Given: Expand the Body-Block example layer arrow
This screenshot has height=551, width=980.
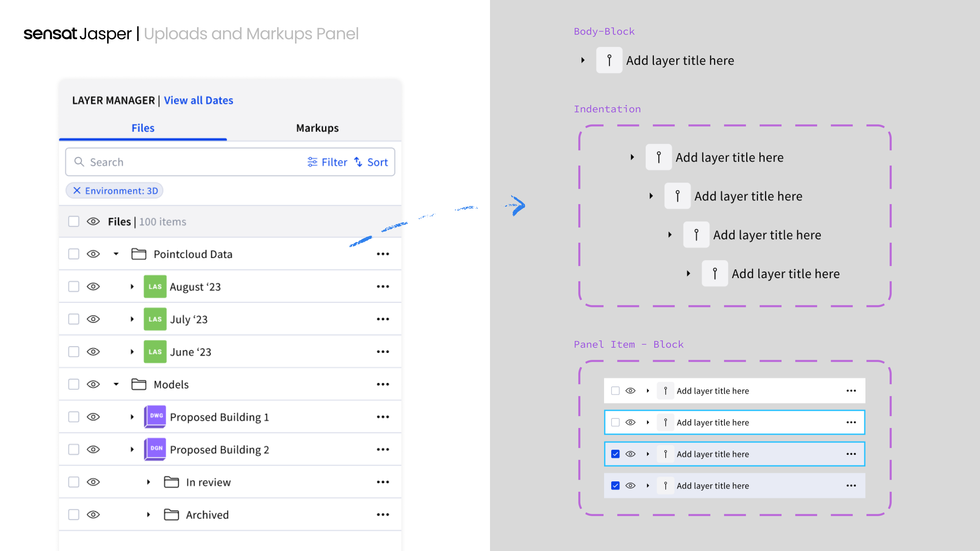Looking at the screenshot, I should pyautogui.click(x=583, y=60).
